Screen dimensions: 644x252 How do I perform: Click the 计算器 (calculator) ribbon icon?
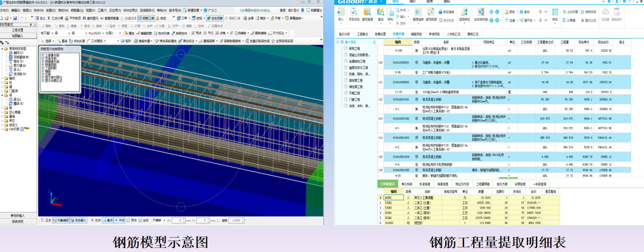(x=569, y=19)
